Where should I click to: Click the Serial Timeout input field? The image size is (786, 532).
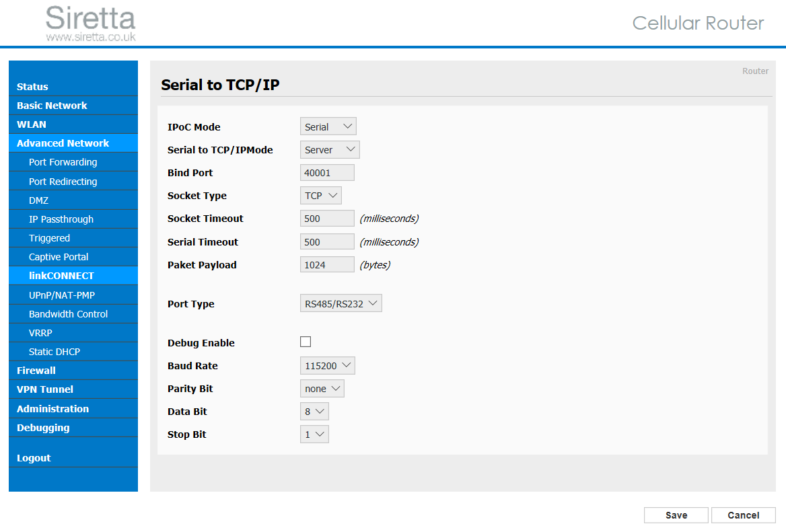pyautogui.click(x=327, y=242)
